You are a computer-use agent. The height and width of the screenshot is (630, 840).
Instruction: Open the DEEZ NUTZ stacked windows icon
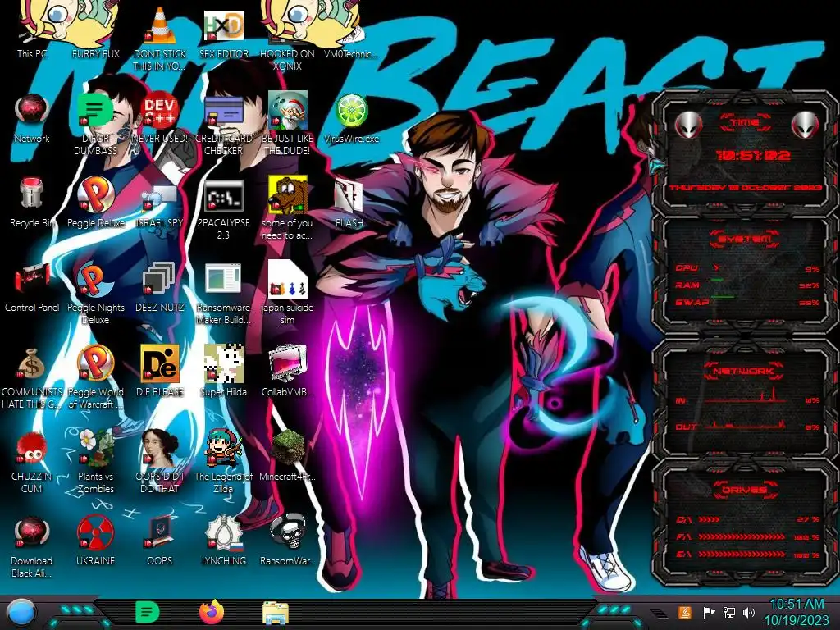tap(160, 279)
